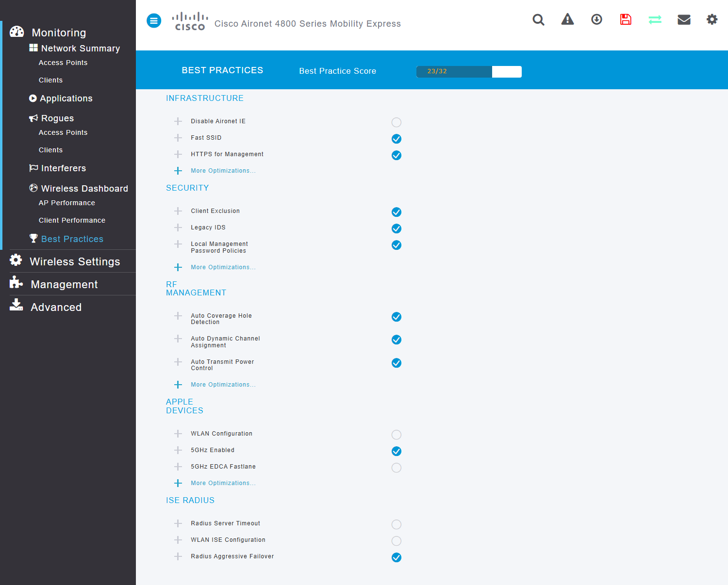Screen dimensions: 728x585
Task: Toggle Local Management Password Policies checkmark
Action: point(397,245)
